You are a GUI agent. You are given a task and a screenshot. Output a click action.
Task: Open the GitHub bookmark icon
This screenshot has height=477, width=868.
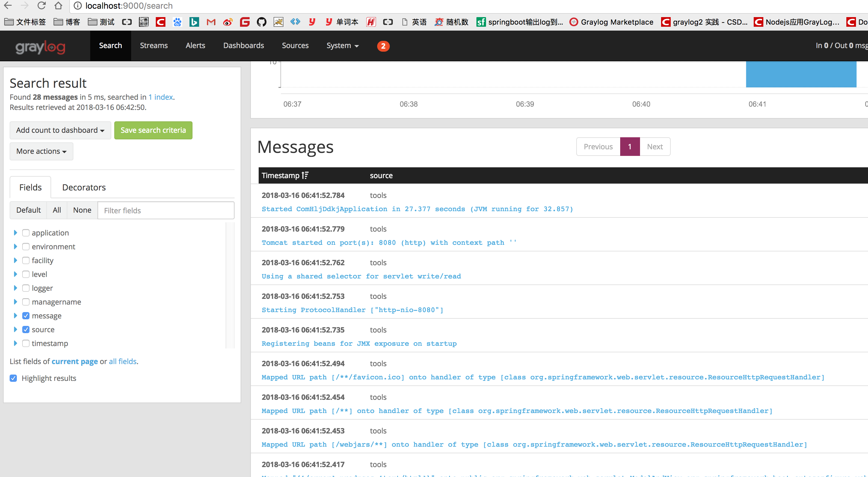tap(261, 22)
